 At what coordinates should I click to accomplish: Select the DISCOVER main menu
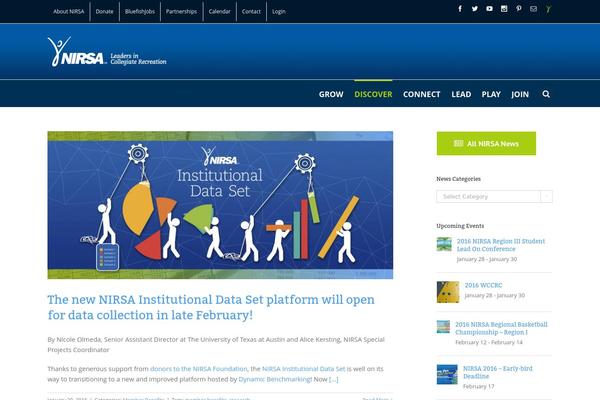tap(373, 94)
